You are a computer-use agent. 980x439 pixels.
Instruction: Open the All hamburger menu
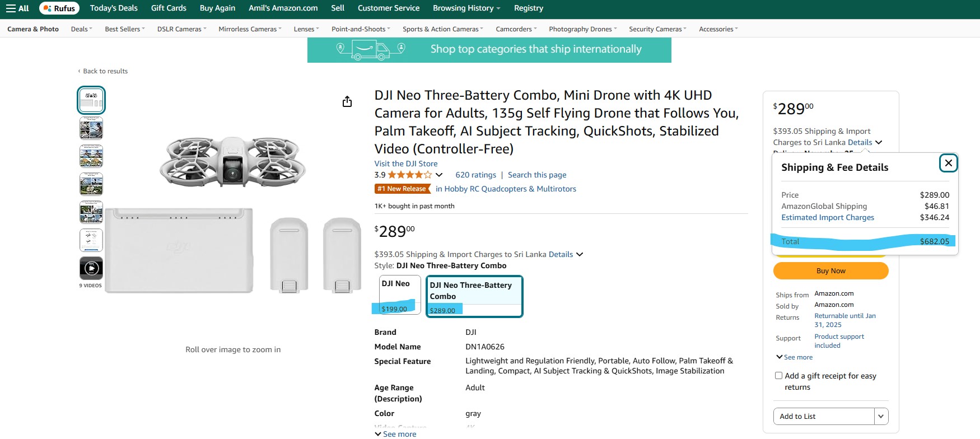pyautogui.click(x=17, y=8)
